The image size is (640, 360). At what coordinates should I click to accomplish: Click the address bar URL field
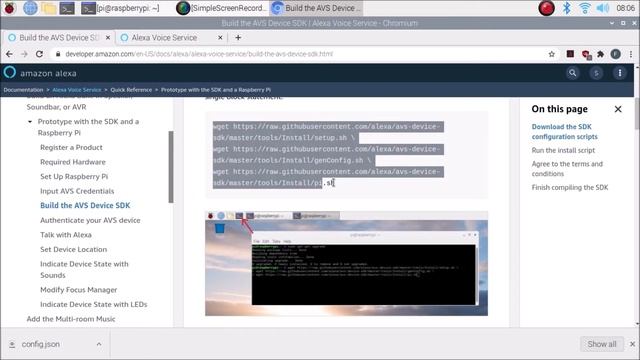point(304,54)
